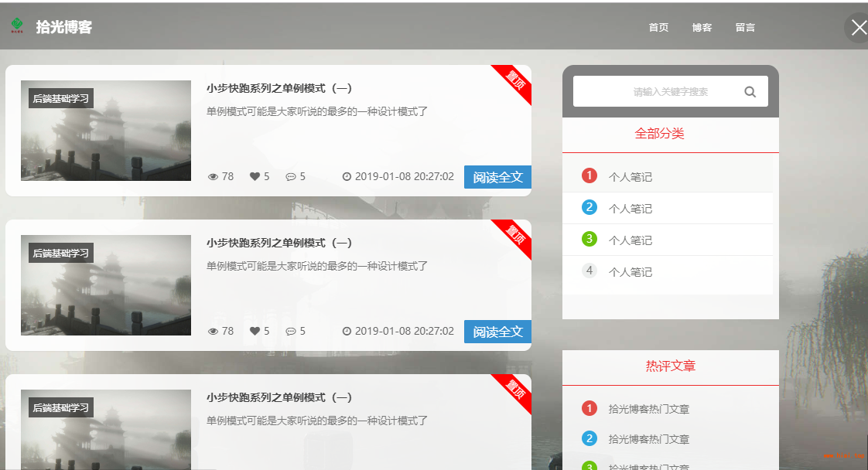Open the bottom article title 小步快跑系列之单例模式（一）
This screenshot has width=868, height=470.
click(x=279, y=397)
